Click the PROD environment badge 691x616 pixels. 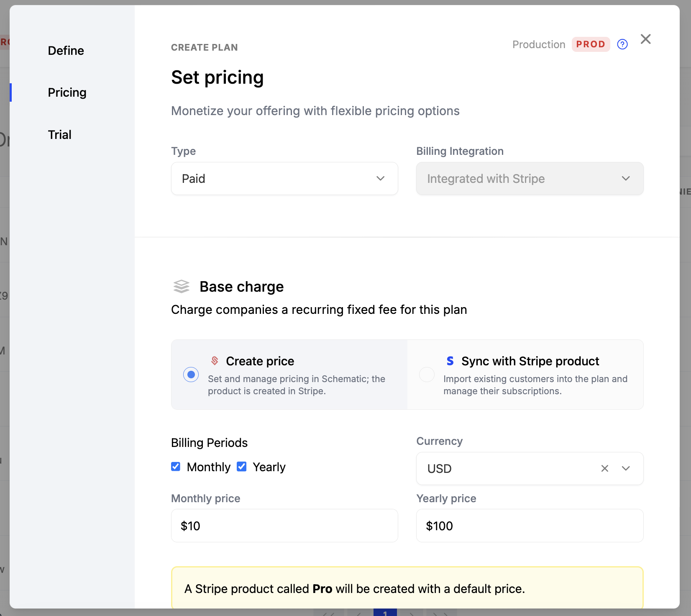[591, 44]
